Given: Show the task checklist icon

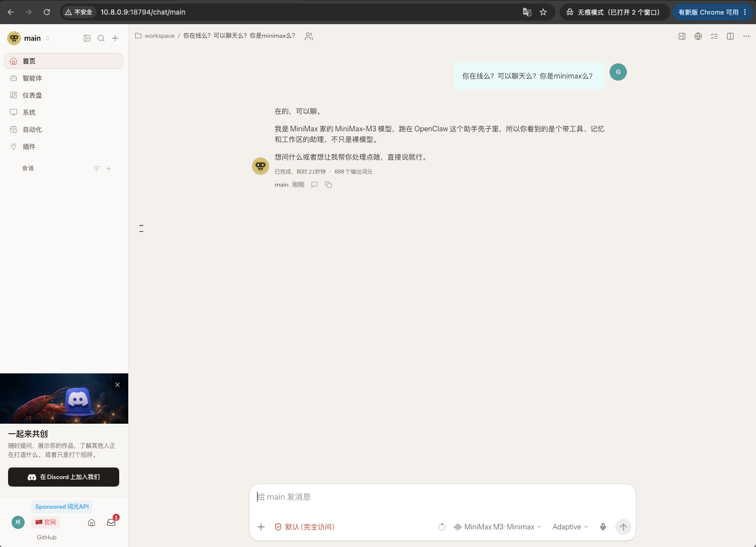Looking at the screenshot, I should point(714,36).
